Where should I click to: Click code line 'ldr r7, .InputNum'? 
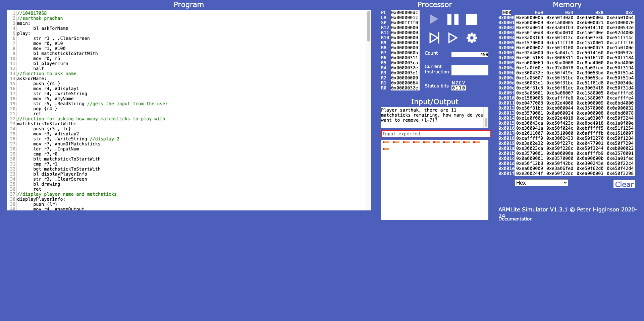coord(56,149)
